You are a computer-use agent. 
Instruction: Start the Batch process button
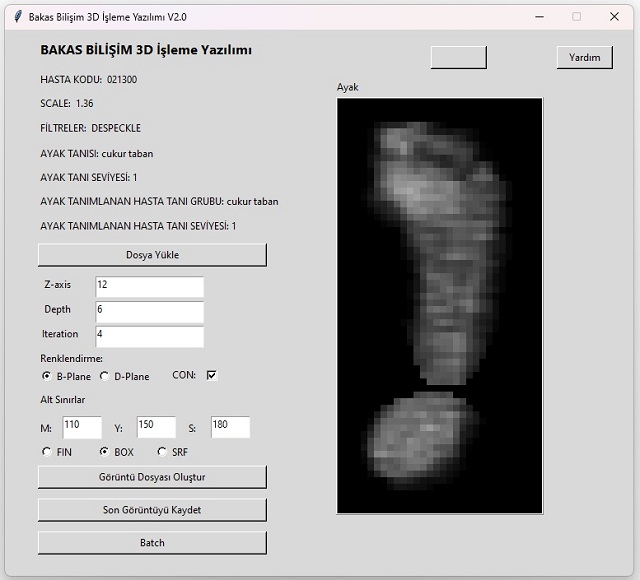point(152,543)
